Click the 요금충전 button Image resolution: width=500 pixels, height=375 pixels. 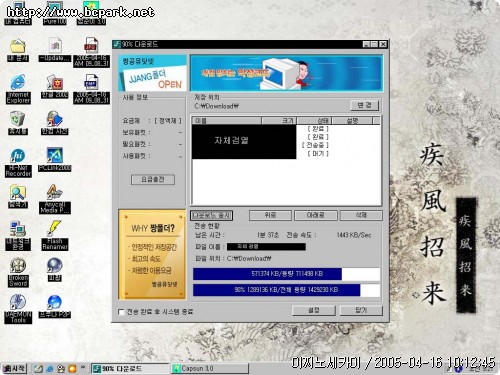153,179
